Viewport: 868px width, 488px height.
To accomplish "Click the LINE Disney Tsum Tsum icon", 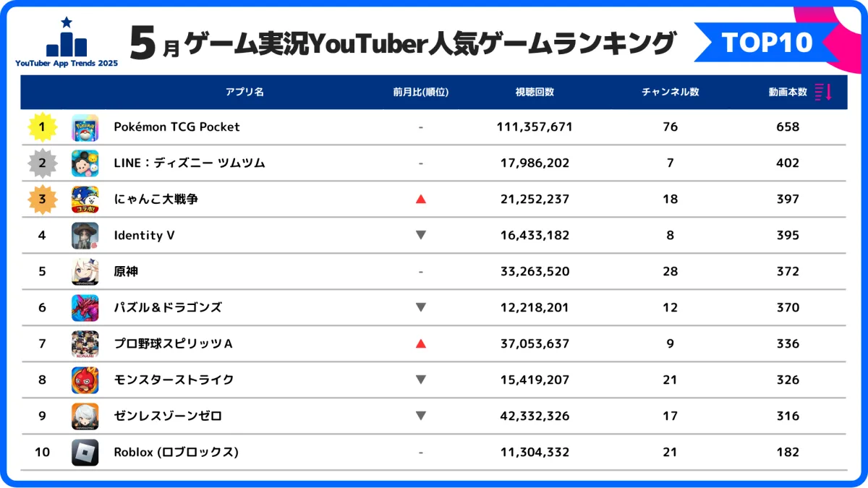I will 85,163.
